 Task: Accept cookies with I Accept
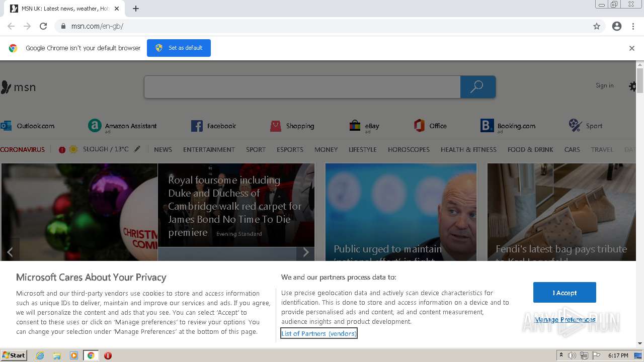coord(565,293)
